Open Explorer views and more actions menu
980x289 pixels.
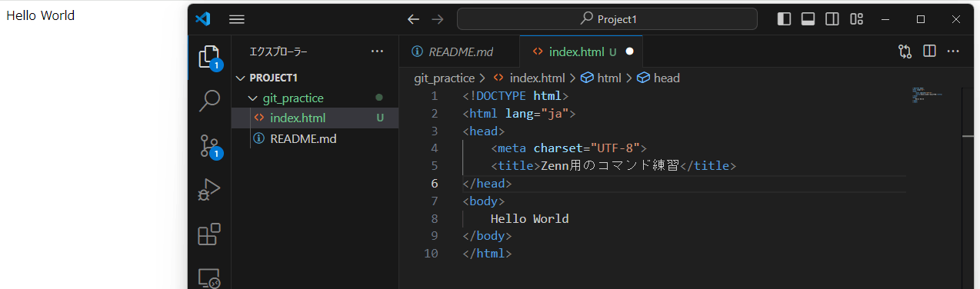377,51
